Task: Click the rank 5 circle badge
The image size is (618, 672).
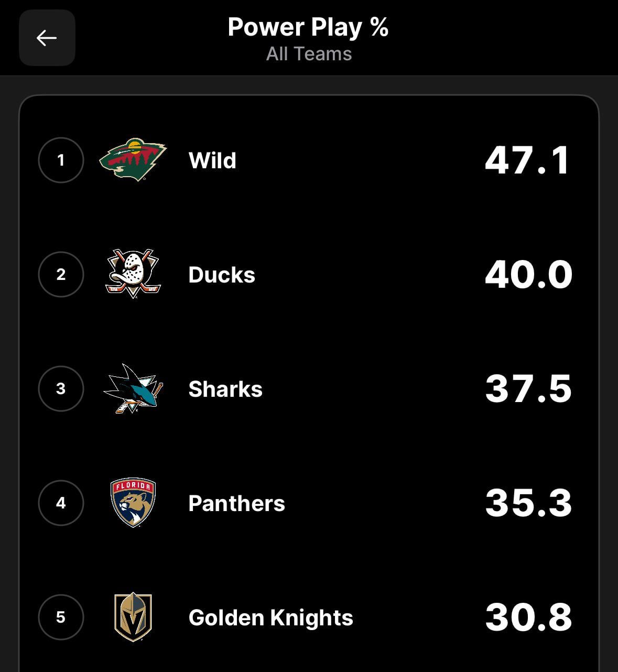Action: point(61,617)
